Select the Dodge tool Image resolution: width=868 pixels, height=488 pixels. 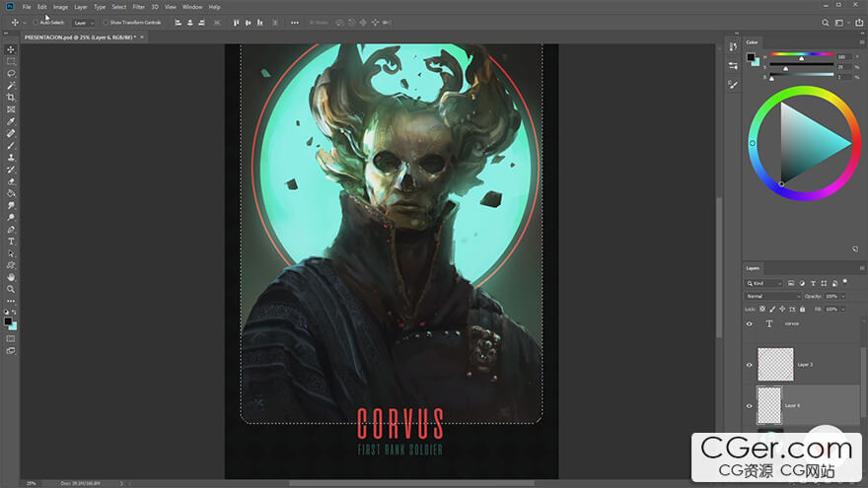(11, 218)
